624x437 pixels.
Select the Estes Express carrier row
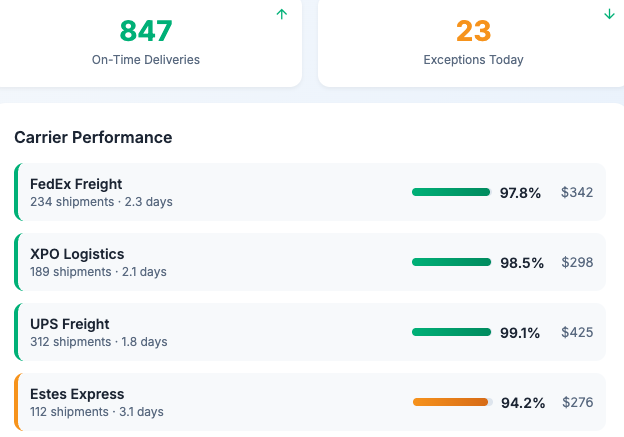[310, 402]
